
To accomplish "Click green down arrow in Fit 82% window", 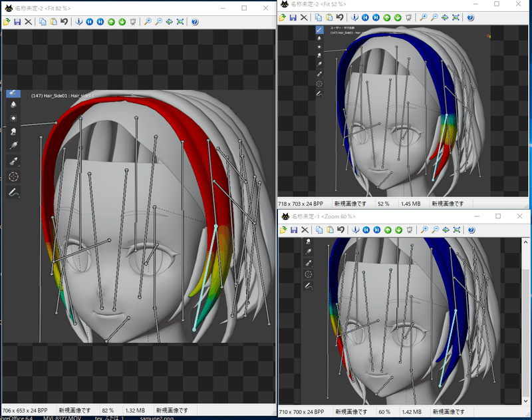I will [122, 22].
